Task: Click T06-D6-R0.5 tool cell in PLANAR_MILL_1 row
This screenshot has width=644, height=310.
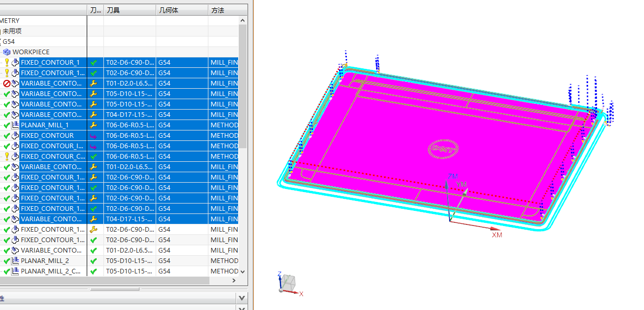Action: 130,125
